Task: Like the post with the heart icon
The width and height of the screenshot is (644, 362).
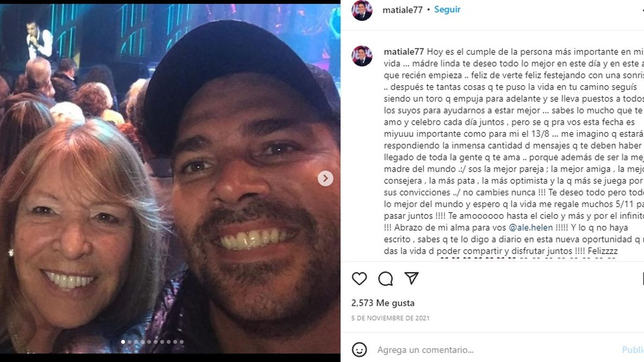Action: (x=359, y=278)
